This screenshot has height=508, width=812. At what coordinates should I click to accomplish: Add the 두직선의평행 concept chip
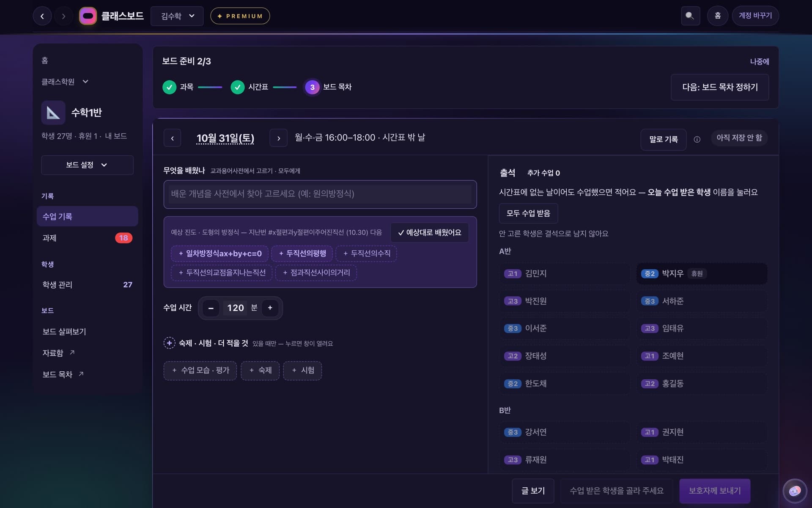(302, 254)
